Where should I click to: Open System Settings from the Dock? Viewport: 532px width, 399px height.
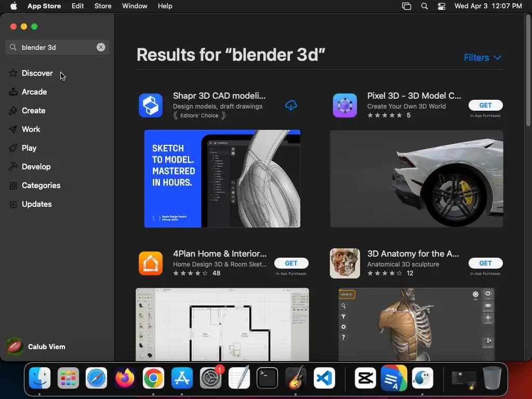[210, 378]
